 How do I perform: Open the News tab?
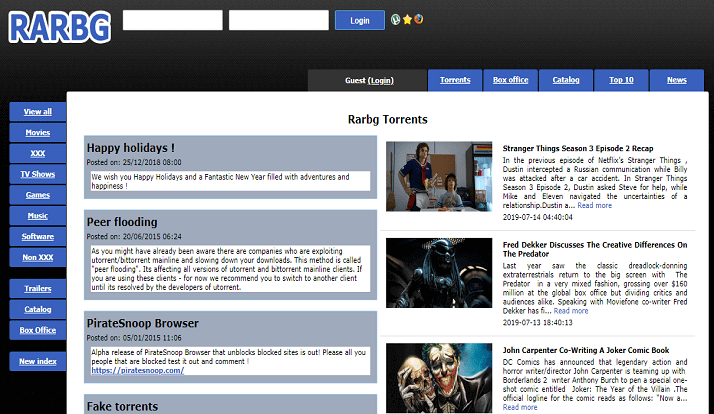pos(676,80)
